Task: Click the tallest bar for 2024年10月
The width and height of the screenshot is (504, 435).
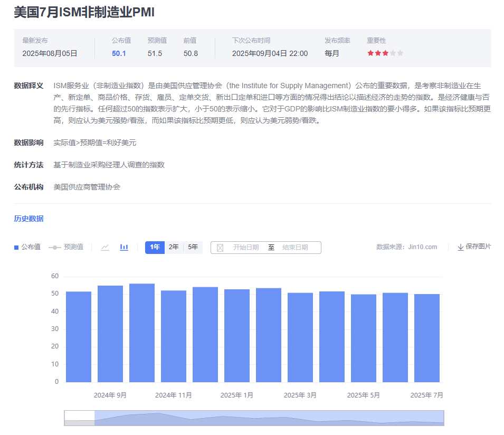Action: (x=142, y=333)
